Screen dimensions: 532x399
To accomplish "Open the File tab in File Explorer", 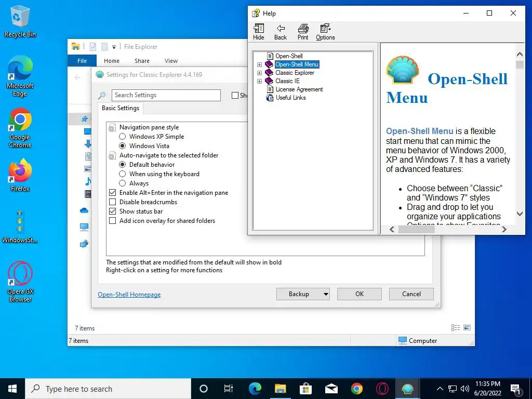I will (x=82, y=61).
